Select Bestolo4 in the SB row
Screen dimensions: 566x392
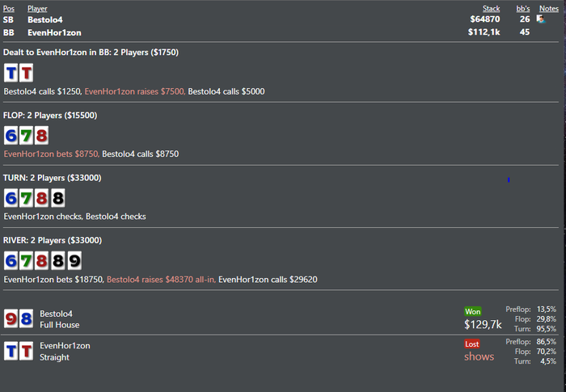click(44, 19)
